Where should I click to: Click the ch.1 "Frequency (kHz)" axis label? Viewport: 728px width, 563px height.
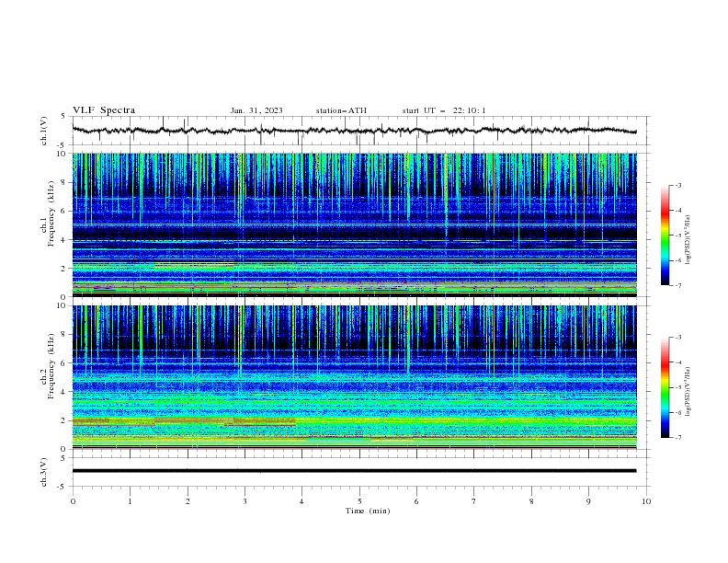click(51, 212)
